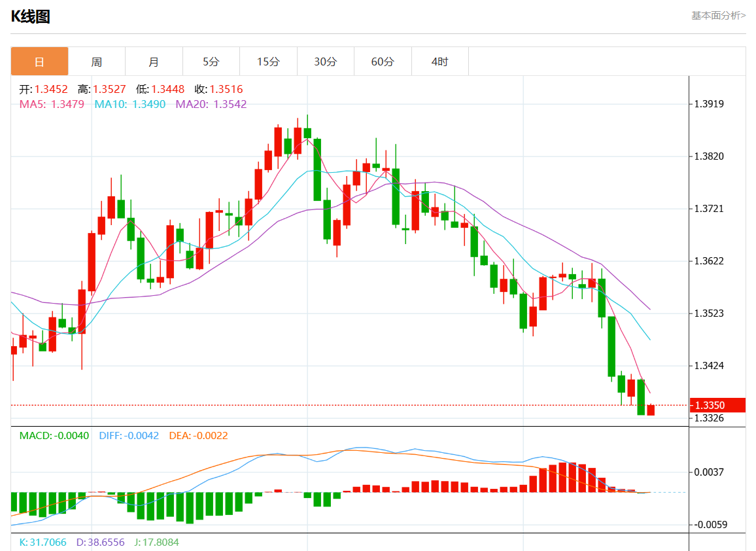This screenshot has width=756, height=551.
Task: Click the 1.3424 price axis label
Action: click(709, 366)
